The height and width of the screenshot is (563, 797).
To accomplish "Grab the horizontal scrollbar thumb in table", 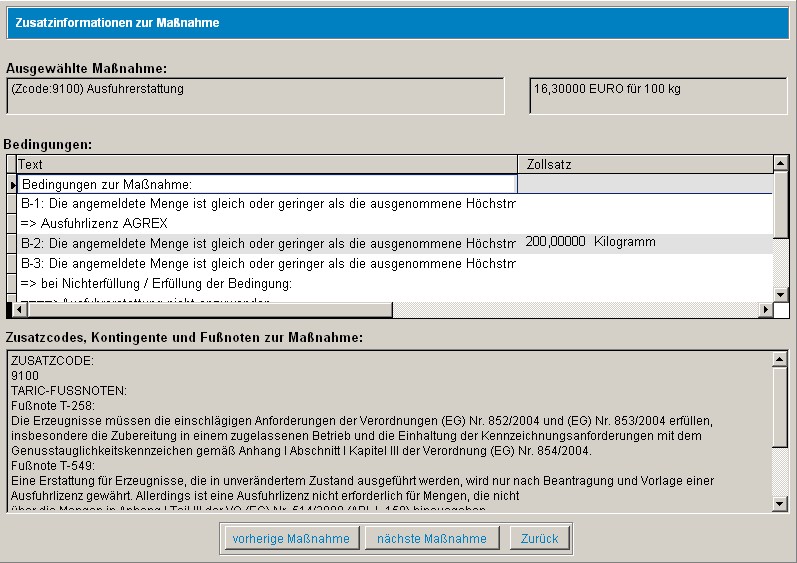I will tap(205, 310).
